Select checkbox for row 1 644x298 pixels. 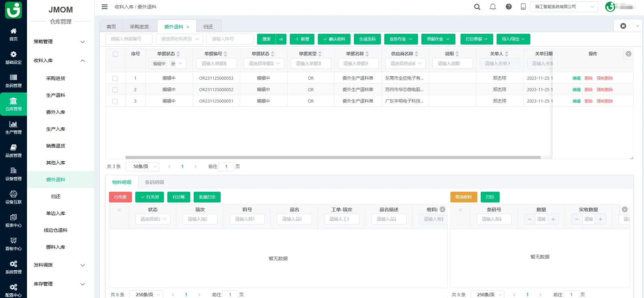115,78
